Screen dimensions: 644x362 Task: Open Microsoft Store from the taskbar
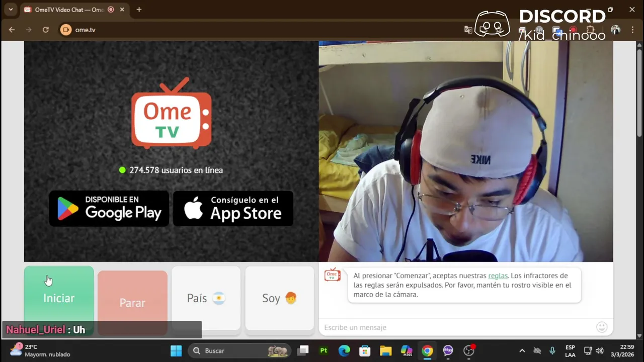click(365, 350)
